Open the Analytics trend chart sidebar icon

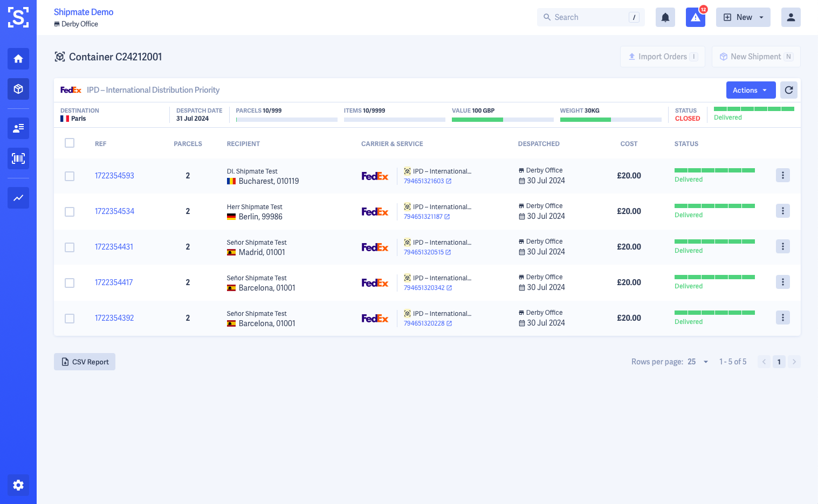18,198
